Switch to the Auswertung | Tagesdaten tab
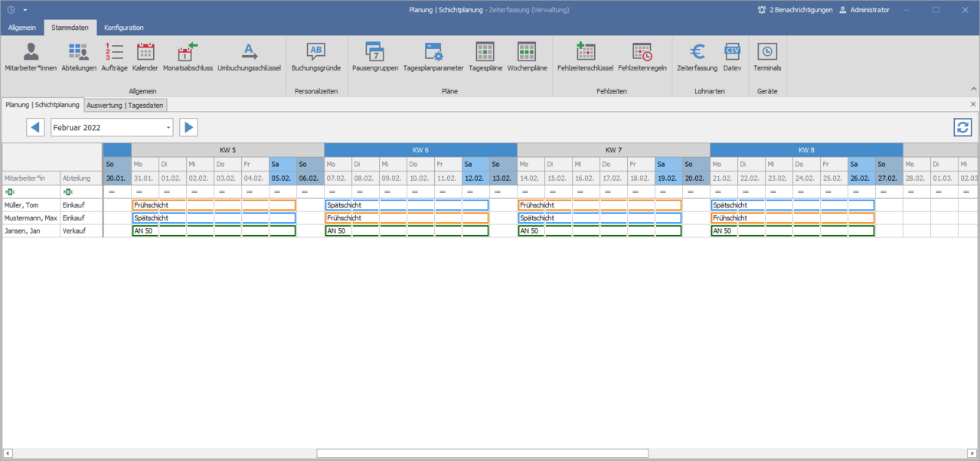 pos(126,105)
